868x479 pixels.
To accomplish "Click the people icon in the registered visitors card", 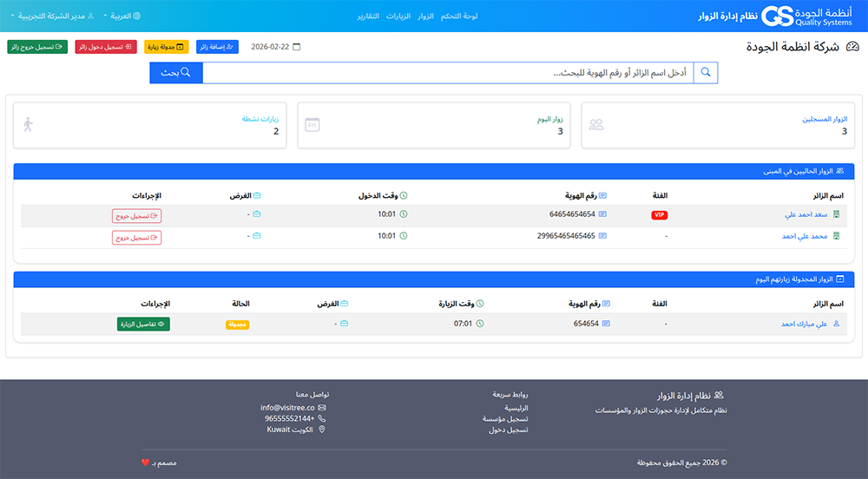I will pyautogui.click(x=596, y=125).
